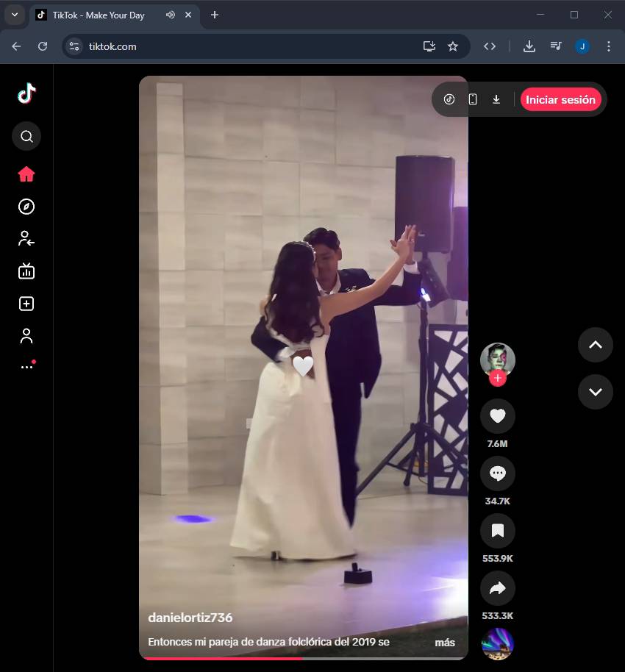Open the search icon in sidebar
Viewport: 625px width, 672px height.
[x=26, y=136]
